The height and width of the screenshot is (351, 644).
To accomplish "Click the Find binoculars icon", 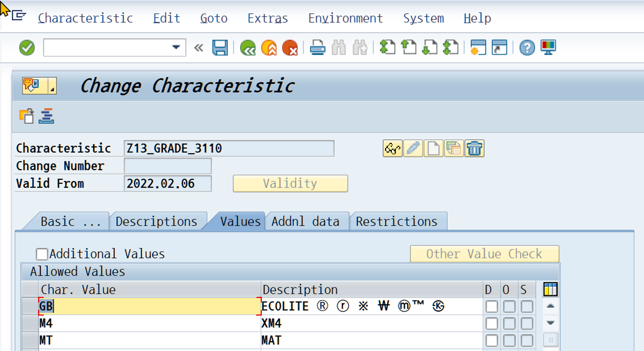I will tap(338, 48).
